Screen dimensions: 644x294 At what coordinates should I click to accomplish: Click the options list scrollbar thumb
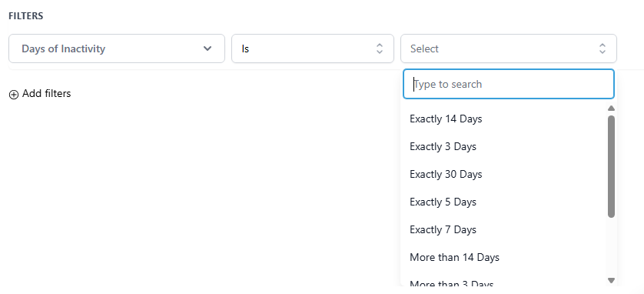pyautogui.click(x=611, y=166)
